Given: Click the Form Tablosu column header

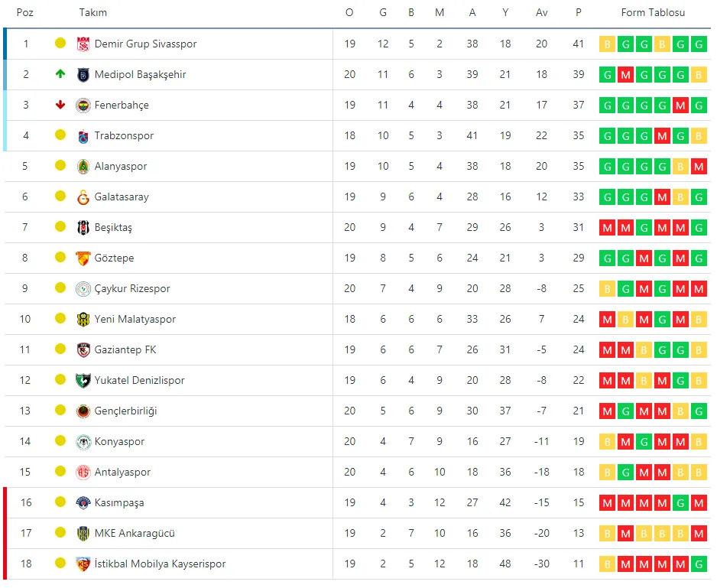Looking at the screenshot, I should point(653,13).
